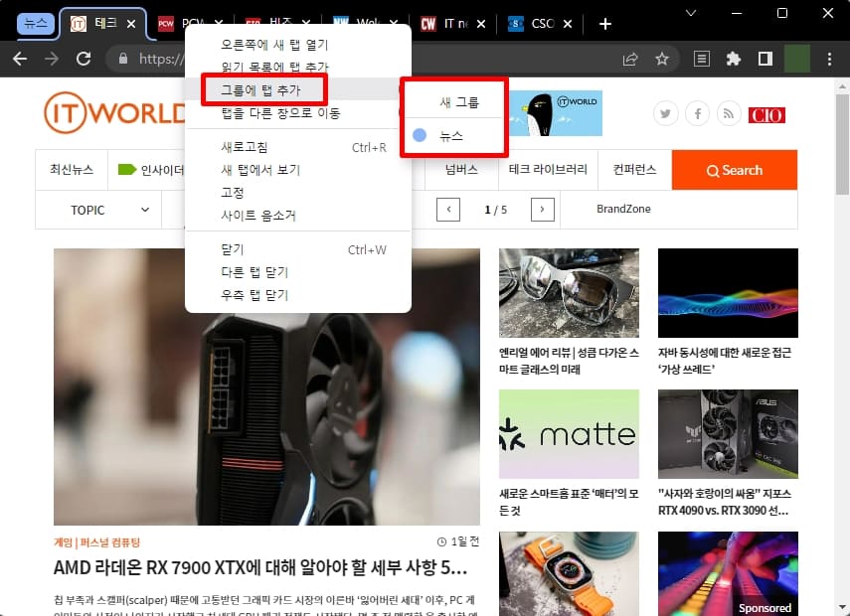The height and width of the screenshot is (616, 850).
Task: Share this page via share icon
Action: click(x=630, y=59)
